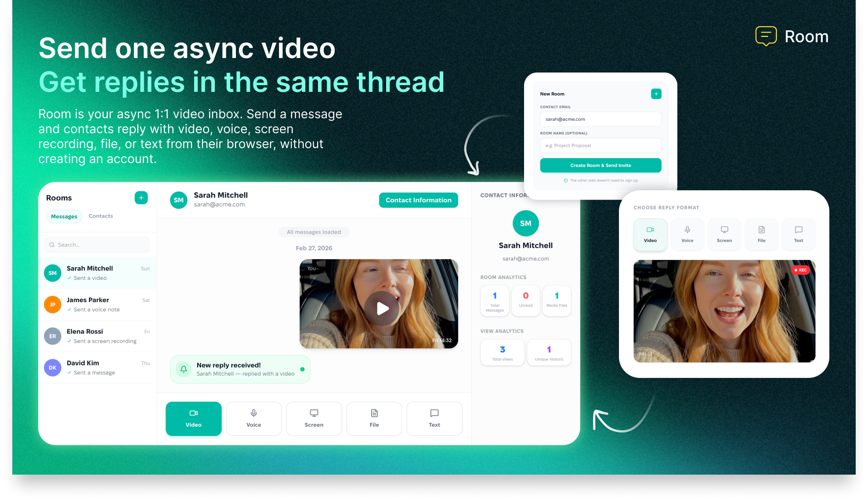Open Contact Information for Sarah Mitchell
The image size is (868, 501).
(x=418, y=200)
